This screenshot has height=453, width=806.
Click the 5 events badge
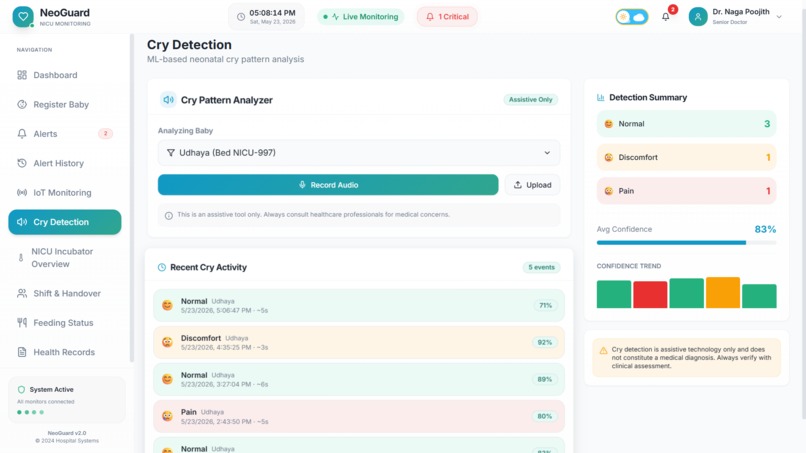point(541,267)
